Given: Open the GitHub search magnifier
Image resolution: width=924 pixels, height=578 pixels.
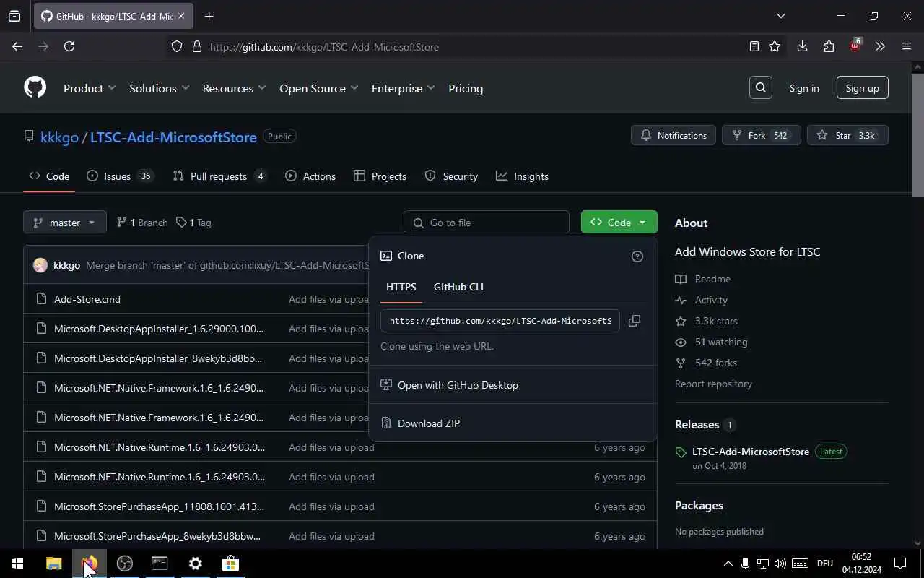Looking at the screenshot, I should tap(761, 87).
